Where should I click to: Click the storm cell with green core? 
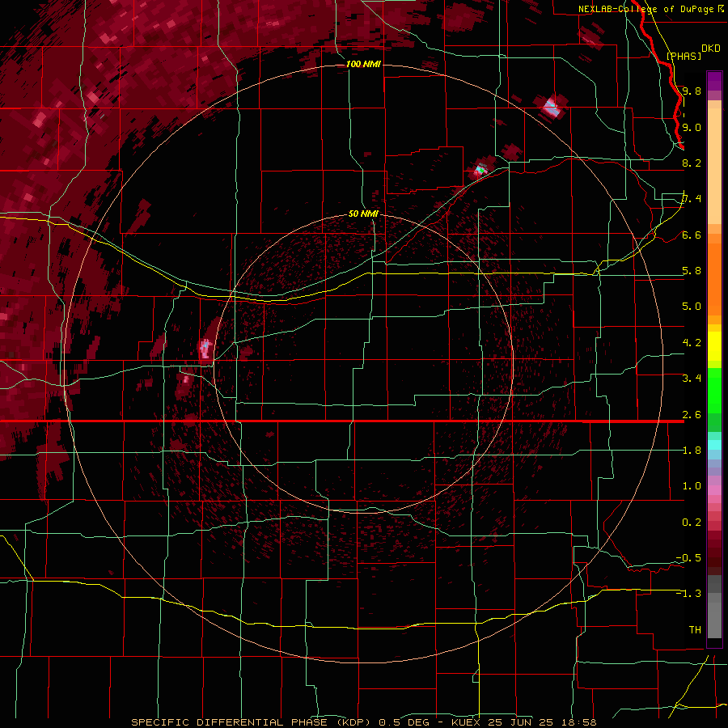pyautogui.click(x=480, y=170)
